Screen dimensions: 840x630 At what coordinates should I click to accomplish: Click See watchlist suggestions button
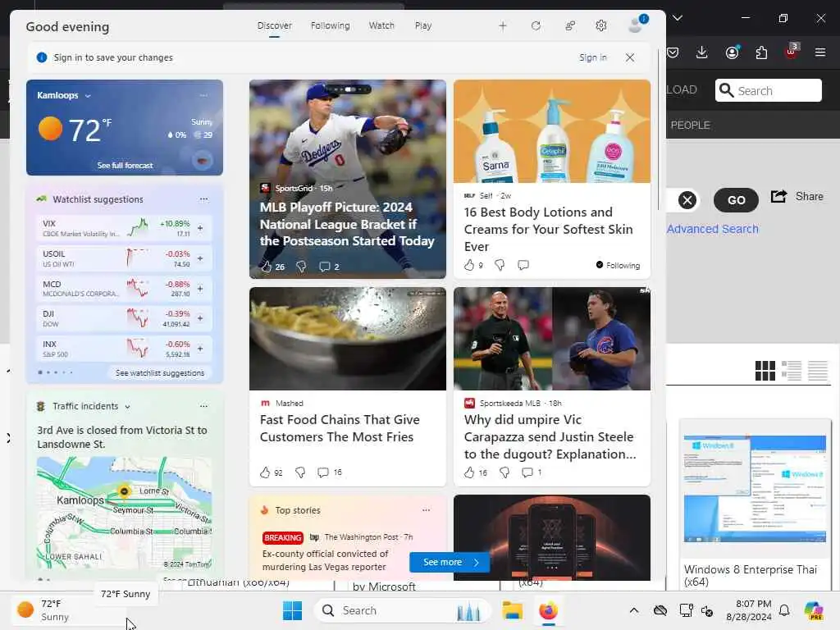click(160, 373)
